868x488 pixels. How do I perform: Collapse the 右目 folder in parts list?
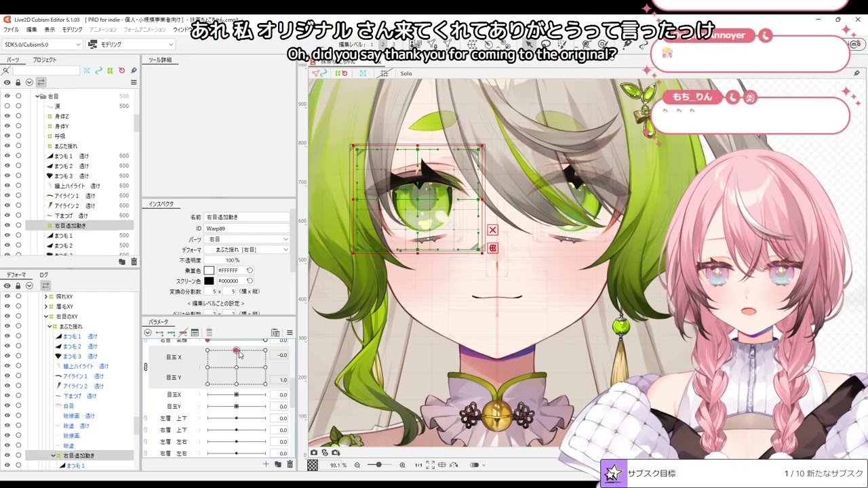click(37, 96)
